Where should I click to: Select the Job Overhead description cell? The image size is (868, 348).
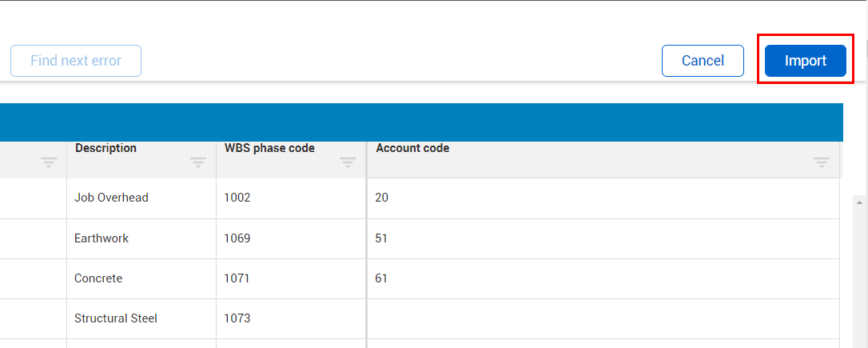111,198
